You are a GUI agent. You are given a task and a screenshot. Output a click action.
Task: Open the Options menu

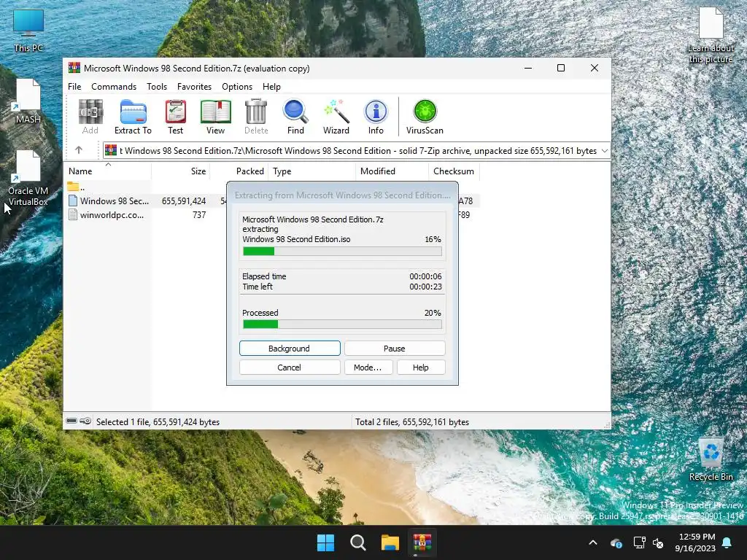pos(237,87)
